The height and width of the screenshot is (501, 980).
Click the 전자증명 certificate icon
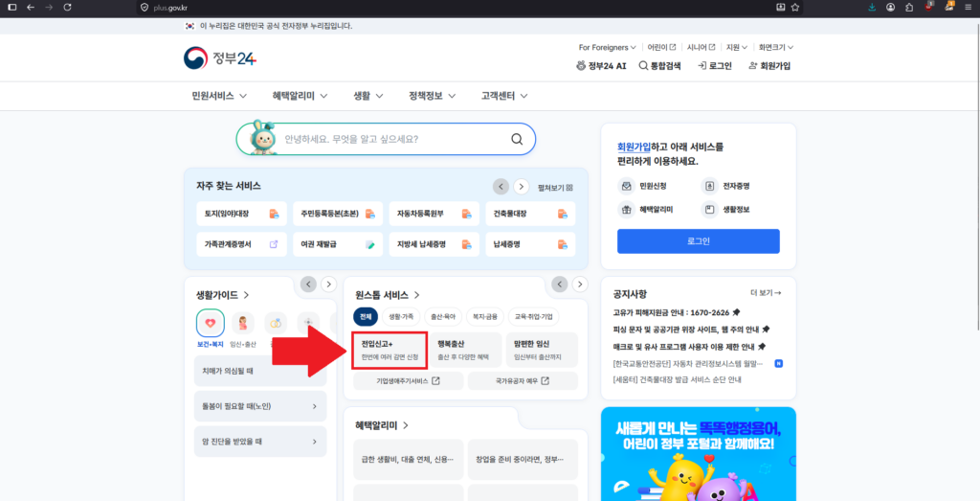[x=709, y=187]
